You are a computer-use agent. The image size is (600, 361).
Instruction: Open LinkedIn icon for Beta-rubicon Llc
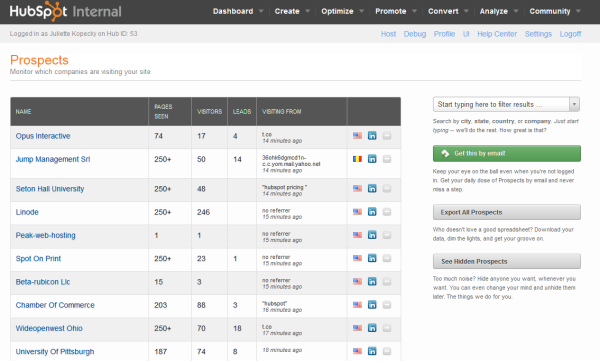click(372, 282)
